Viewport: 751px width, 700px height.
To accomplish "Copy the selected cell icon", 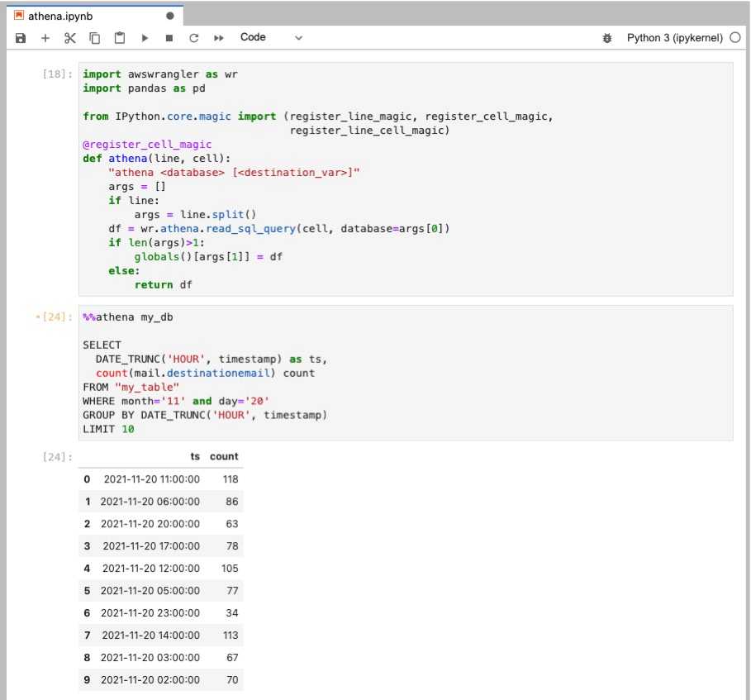I will (95, 38).
